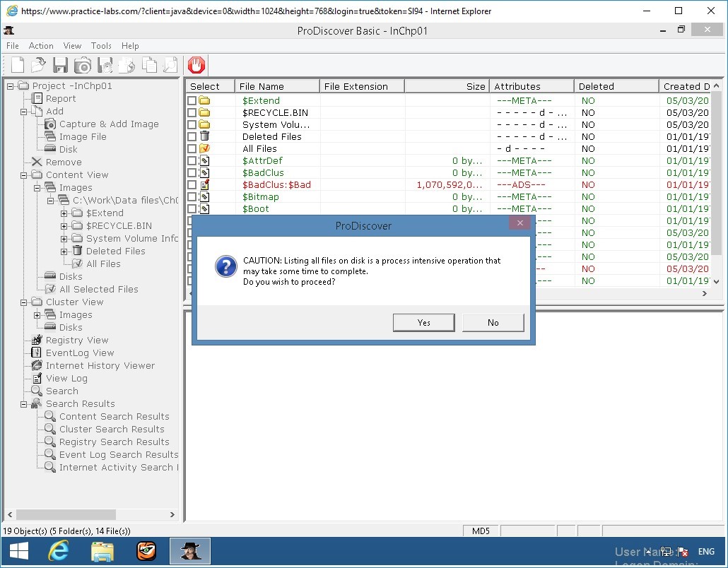Screen dimensions: 728x568
Task: Click the Copy toolbar icon
Action: pyautogui.click(x=149, y=65)
